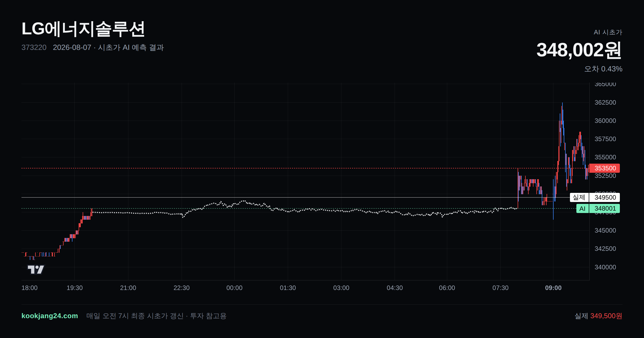Click the LG에너지솔루션 stock title
Image resolution: width=644 pixels, height=338 pixels.
[83, 29]
